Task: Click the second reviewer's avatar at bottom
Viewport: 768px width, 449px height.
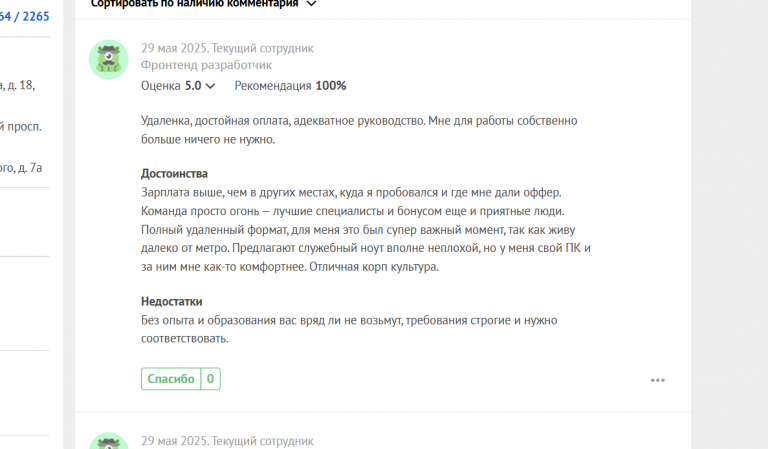Action: [x=109, y=441]
